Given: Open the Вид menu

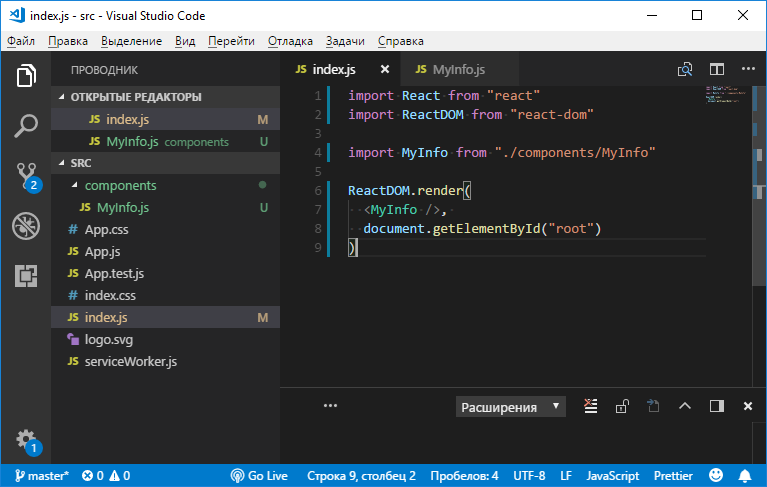Looking at the screenshot, I should point(185,41).
